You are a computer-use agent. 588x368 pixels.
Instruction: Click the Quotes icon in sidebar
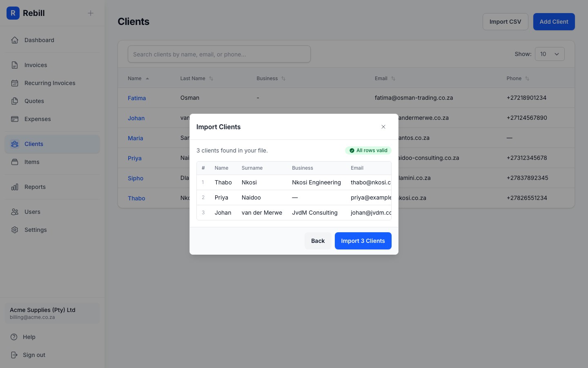pos(15,101)
